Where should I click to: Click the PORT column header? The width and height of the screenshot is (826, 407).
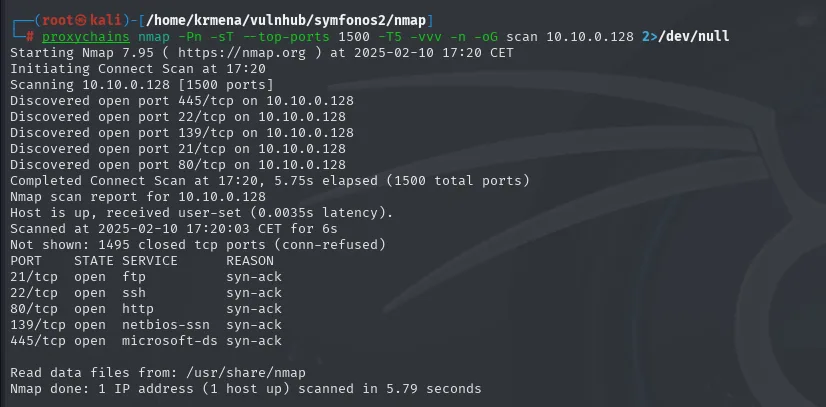pos(26,261)
